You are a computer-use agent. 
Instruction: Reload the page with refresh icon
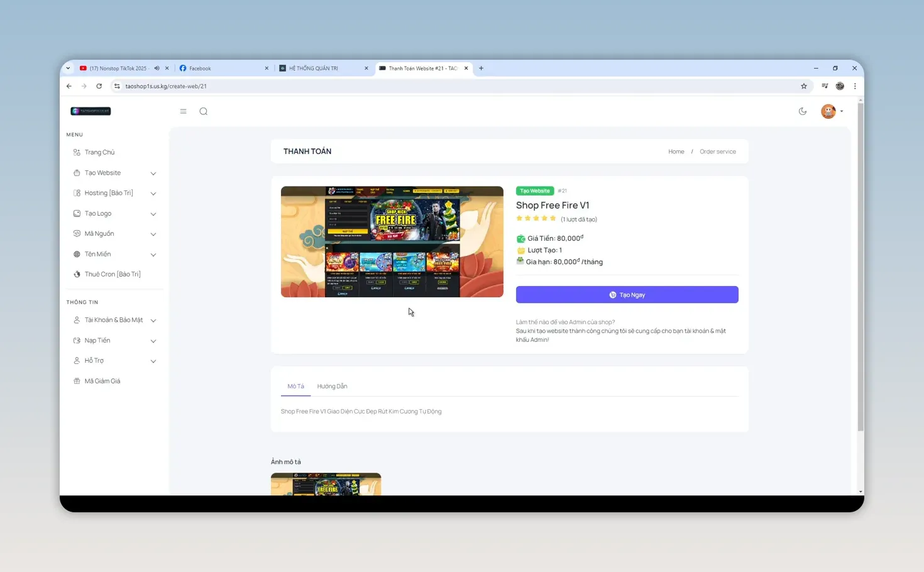(99, 86)
